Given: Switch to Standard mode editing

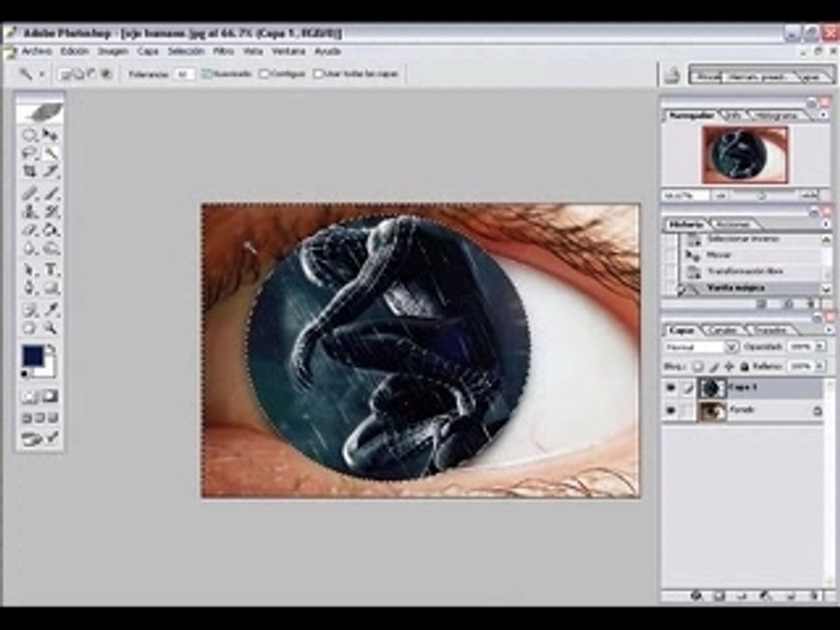Looking at the screenshot, I should (x=30, y=396).
